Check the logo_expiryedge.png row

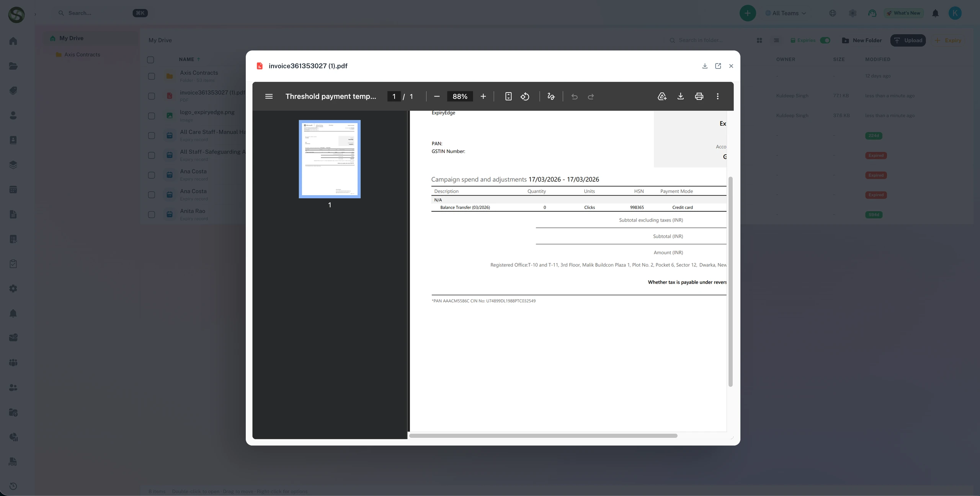point(152,116)
